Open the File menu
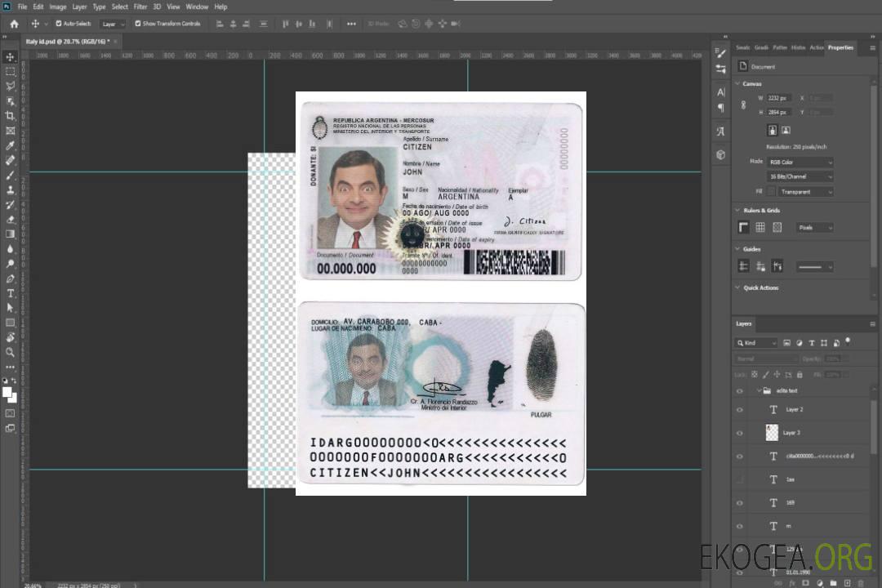The width and height of the screenshot is (882, 588). click(23, 7)
